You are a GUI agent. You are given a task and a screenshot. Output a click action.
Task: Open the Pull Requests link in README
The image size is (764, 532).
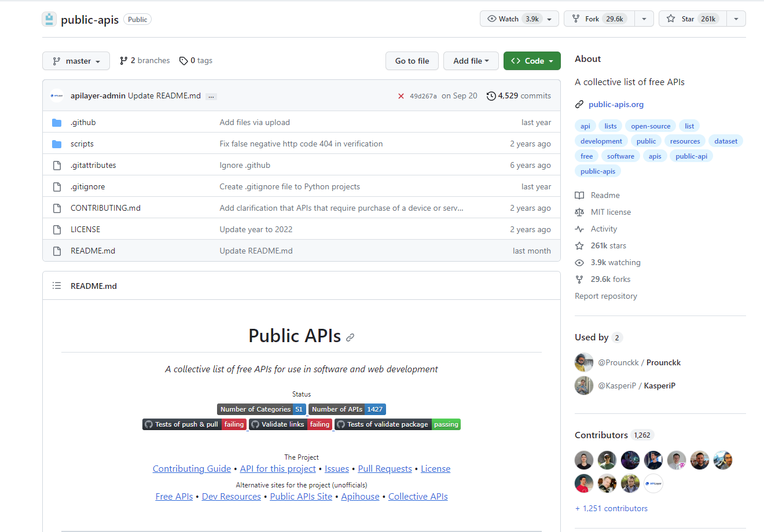pyautogui.click(x=385, y=469)
